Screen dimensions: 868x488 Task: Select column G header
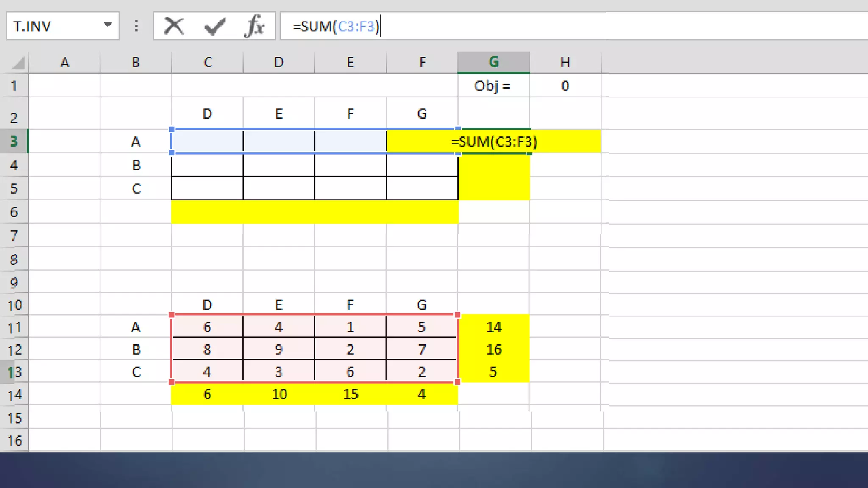493,62
